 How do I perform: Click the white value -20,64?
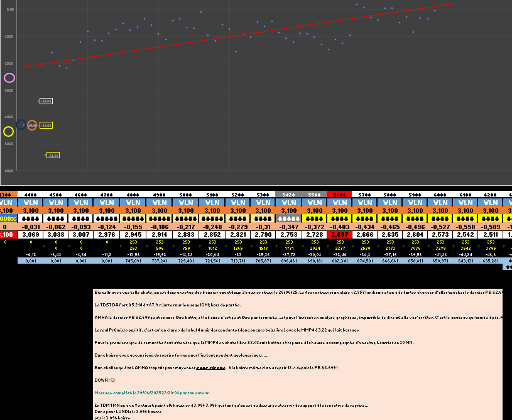click(212, 254)
